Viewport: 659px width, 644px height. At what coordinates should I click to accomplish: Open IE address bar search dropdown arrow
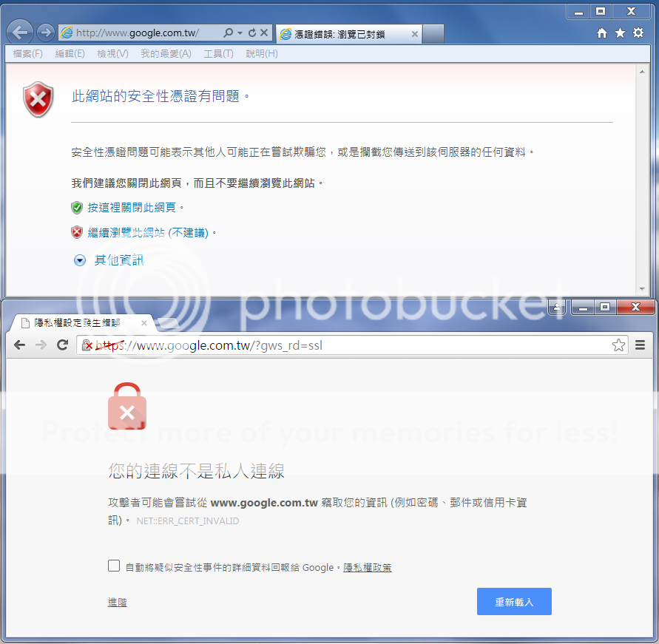pos(240,33)
